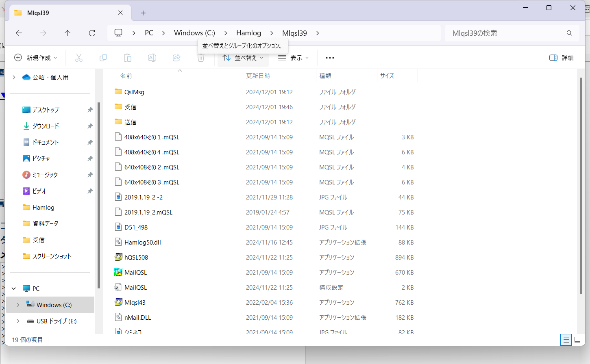Screen dimensions: 590x364
Task: Select the D51_498 JPG file
Action: (x=136, y=227)
